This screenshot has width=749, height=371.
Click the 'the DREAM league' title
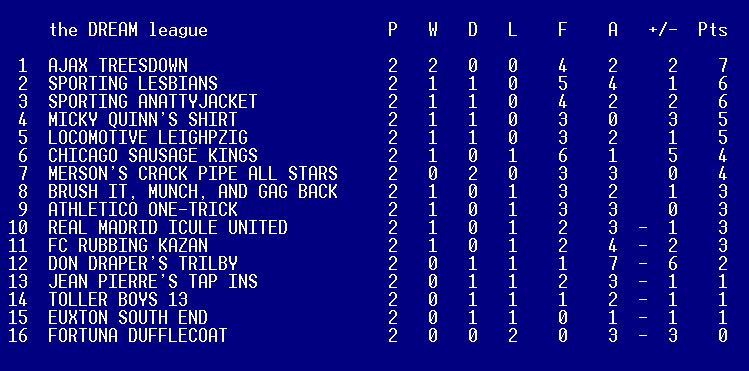[x=128, y=30]
